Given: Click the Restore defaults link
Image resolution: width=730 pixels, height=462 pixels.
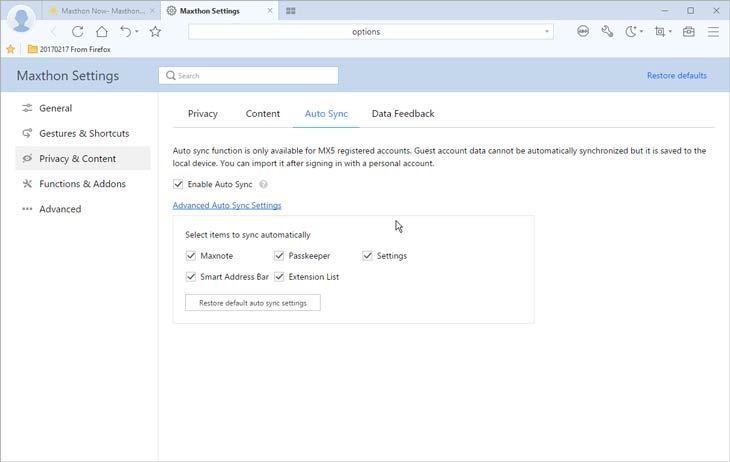Looking at the screenshot, I should (676, 75).
